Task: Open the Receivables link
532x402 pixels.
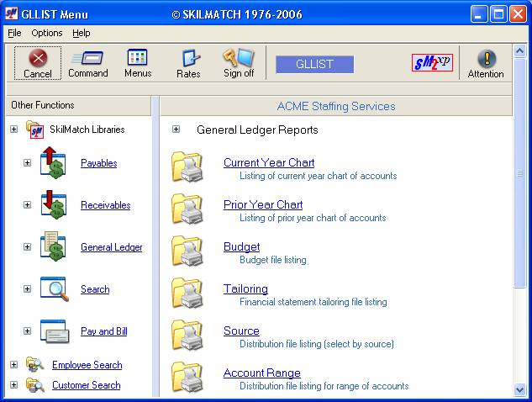Action: click(106, 205)
